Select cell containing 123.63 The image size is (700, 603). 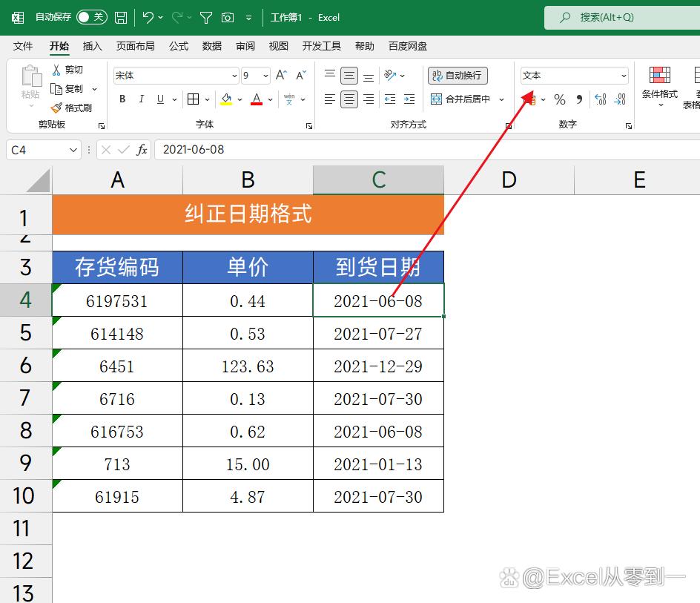click(248, 366)
